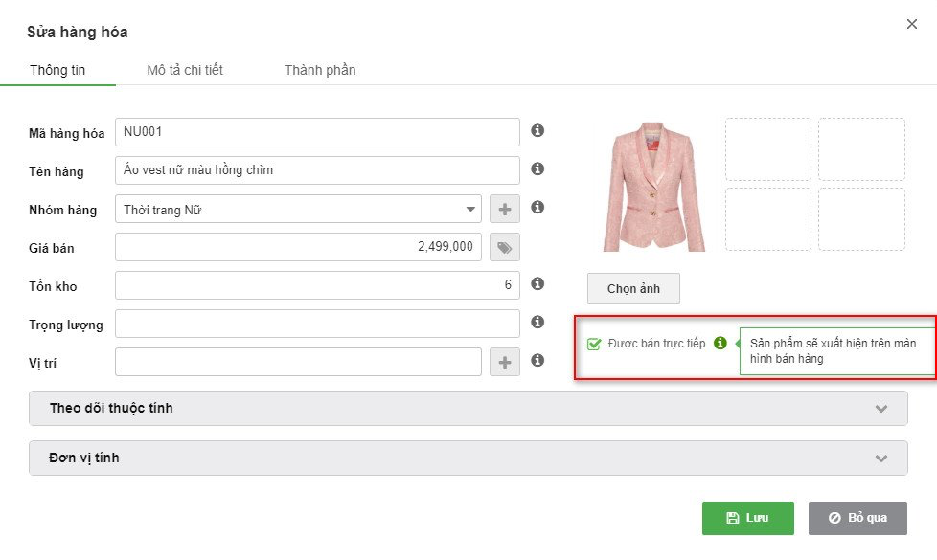Image resolution: width=937 pixels, height=560 pixels.
Task: Click info icon next to Tên hàng
Action: coord(537,168)
